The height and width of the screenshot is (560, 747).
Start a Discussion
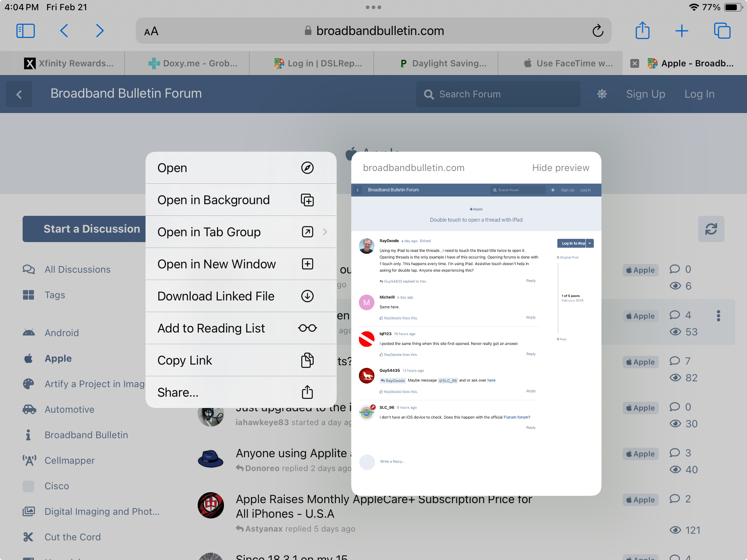click(x=84, y=229)
